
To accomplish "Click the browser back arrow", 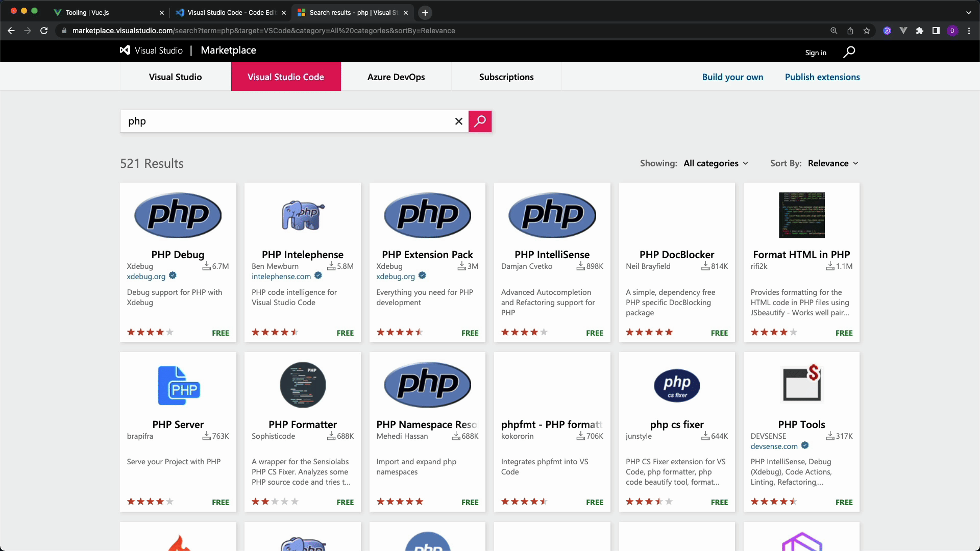I will (11, 31).
